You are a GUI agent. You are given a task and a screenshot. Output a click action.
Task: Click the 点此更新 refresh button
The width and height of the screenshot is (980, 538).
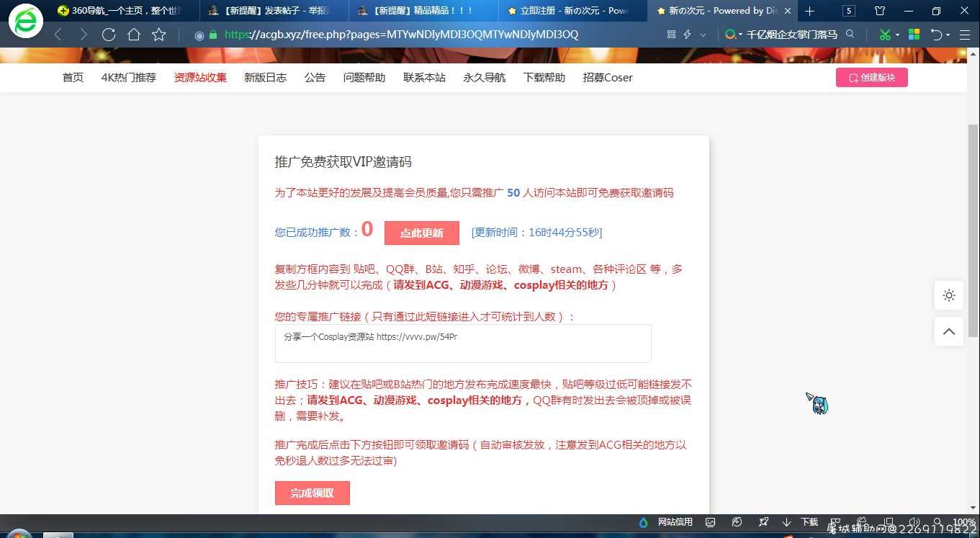[x=421, y=233]
